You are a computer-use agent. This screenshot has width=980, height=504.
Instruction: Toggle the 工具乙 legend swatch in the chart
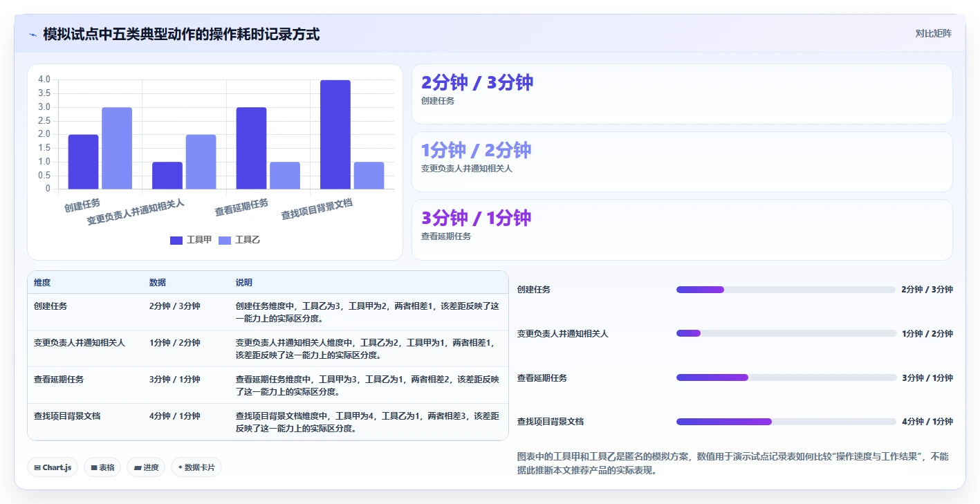coord(225,240)
